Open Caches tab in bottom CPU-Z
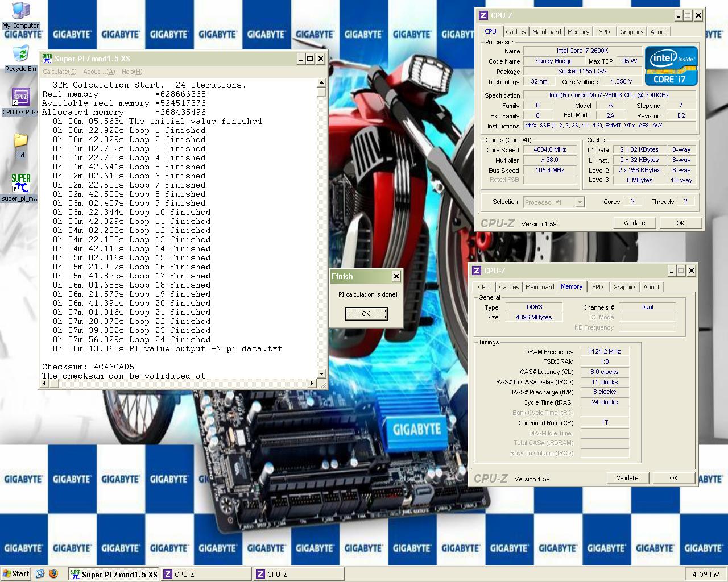Image resolution: width=728 pixels, height=582 pixels. 508,287
